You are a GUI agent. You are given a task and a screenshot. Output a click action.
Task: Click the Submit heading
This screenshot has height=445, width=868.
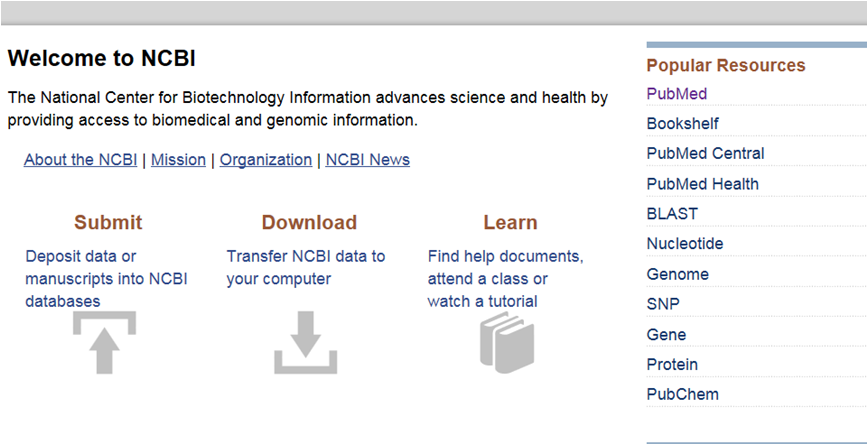click(108, 222)
